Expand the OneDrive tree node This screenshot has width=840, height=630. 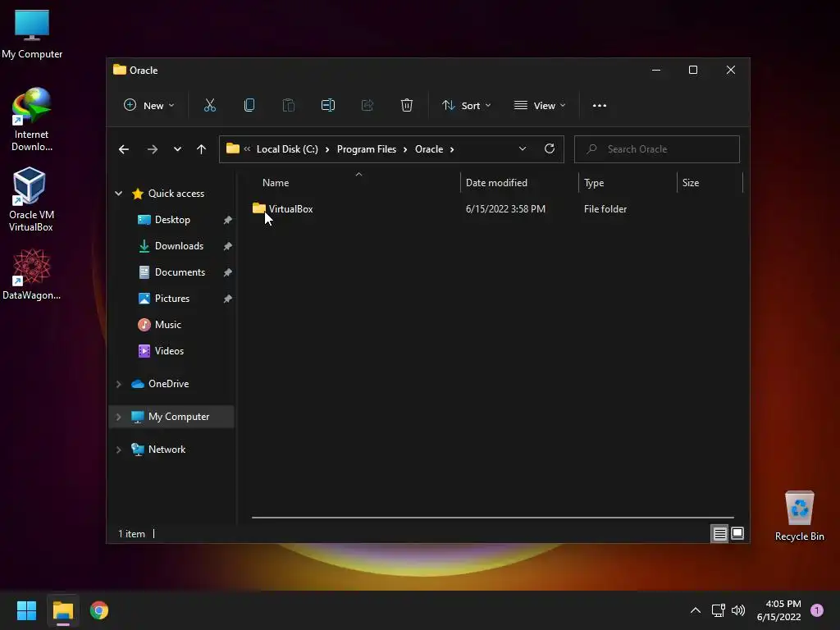[118, 384]
